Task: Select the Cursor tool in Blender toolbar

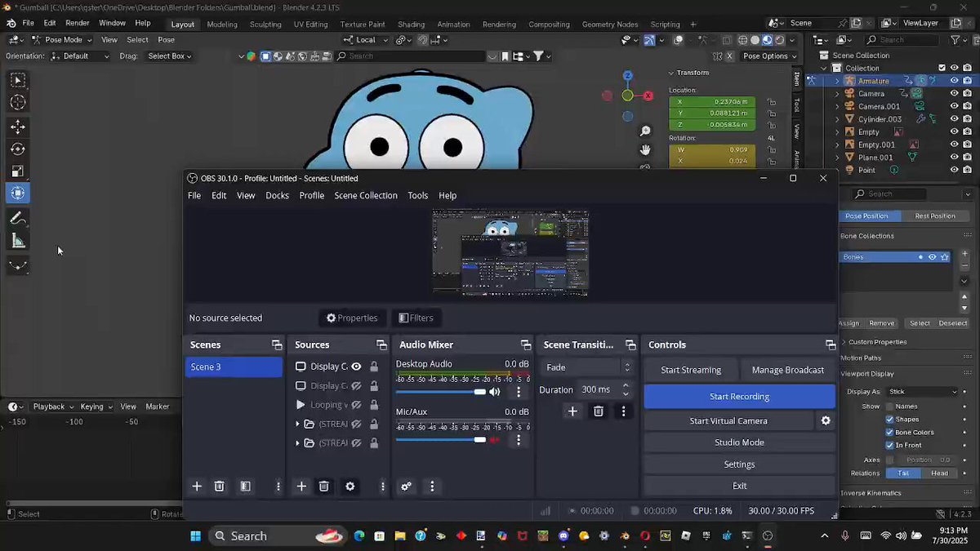Action: coord(17,102)
